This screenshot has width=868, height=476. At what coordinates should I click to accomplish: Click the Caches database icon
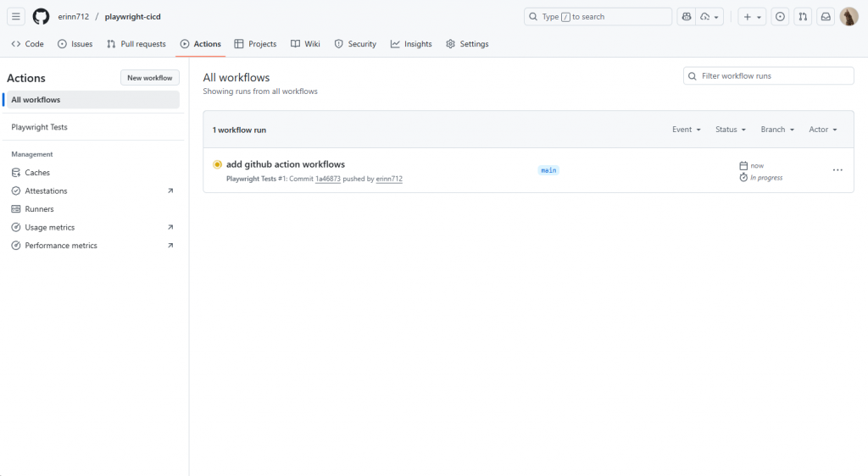click(x=16, y=173)
